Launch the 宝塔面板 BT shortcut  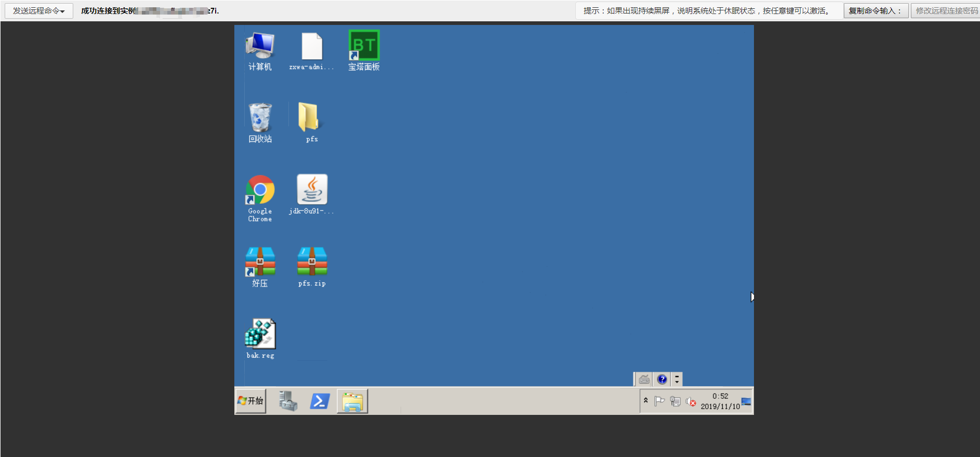[x=364, y=51]
